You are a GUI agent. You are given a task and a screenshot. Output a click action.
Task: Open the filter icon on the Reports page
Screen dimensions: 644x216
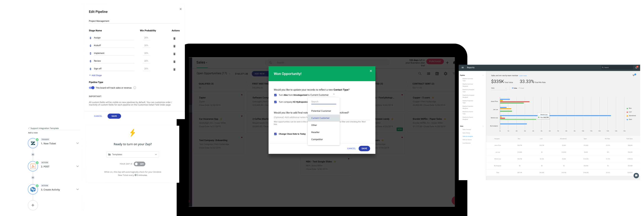click(x=634, y=75)
